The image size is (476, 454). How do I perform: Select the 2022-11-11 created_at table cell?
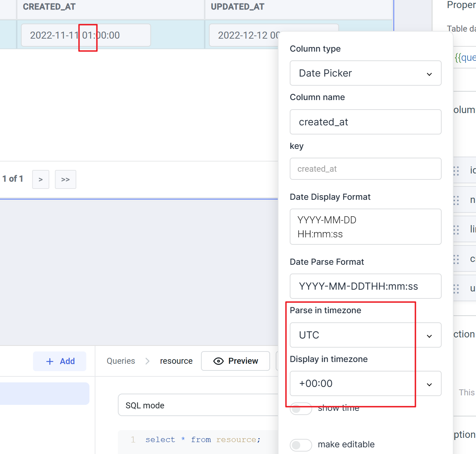pos(85,35)
